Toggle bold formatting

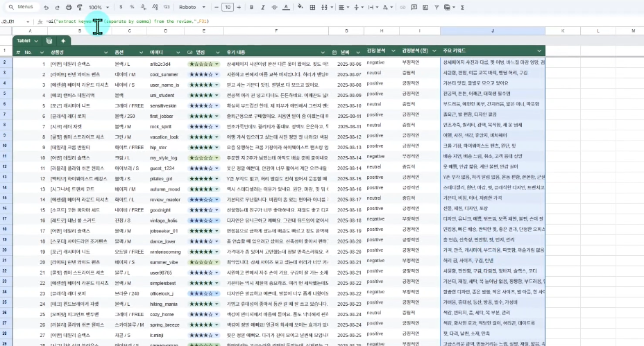pyautogui.click(x=251, y=8)
